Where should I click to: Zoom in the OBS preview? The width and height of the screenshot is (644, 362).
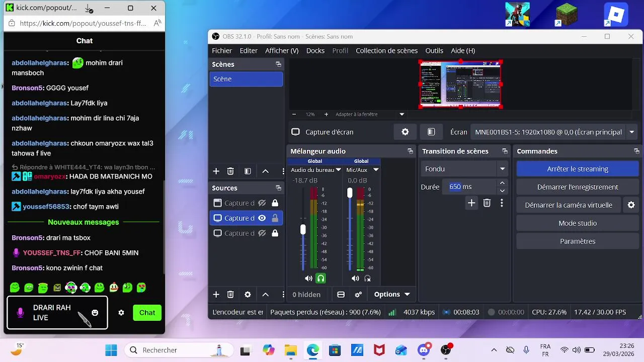(x=326, y=114)
